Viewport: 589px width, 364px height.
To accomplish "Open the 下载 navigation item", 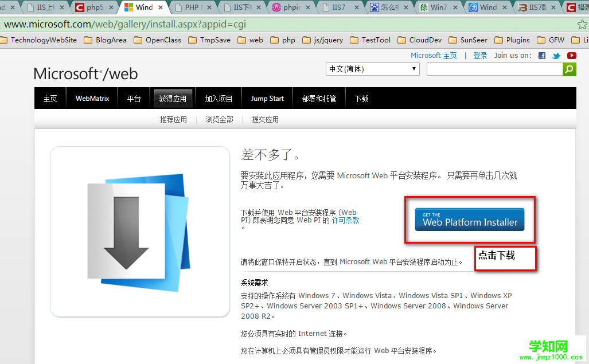I will pyautogui.click(x=361, y=99).
